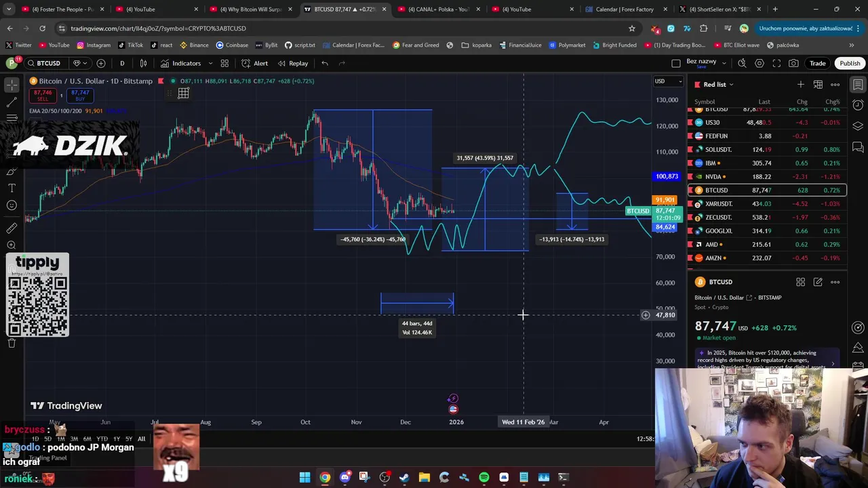
Task: Click the red flag beside the chart title
Action: [161, 81]
